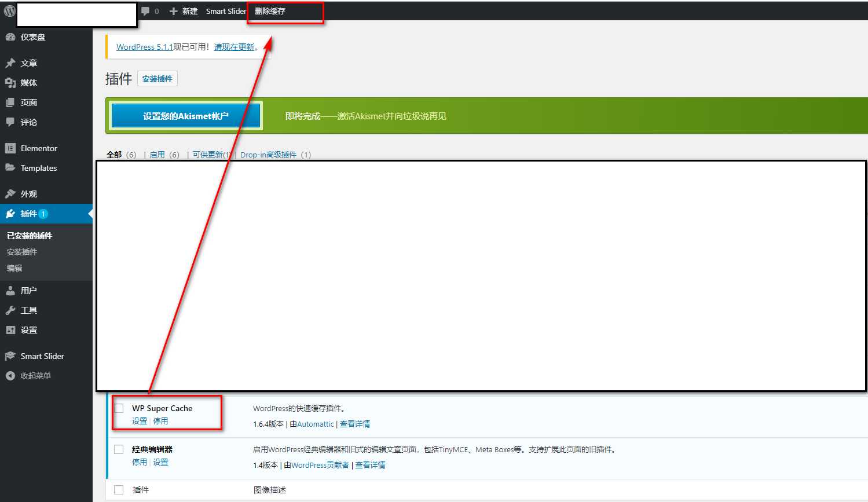Select the 全部 (6) filter tab
868x502 pixels.
(x=122, y=155)
